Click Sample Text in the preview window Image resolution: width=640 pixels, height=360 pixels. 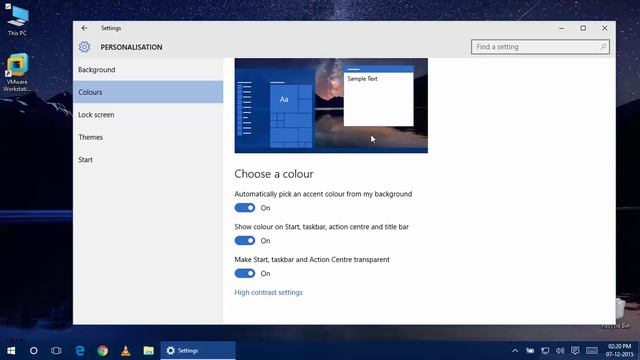point(362,79)
